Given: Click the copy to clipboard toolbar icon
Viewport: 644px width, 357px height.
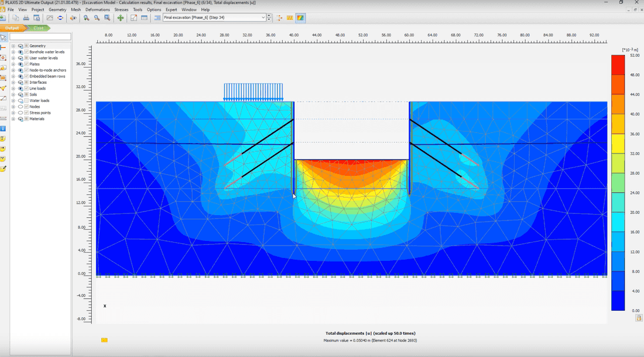Looking at the screenshot, I should (x=15, y=18).
